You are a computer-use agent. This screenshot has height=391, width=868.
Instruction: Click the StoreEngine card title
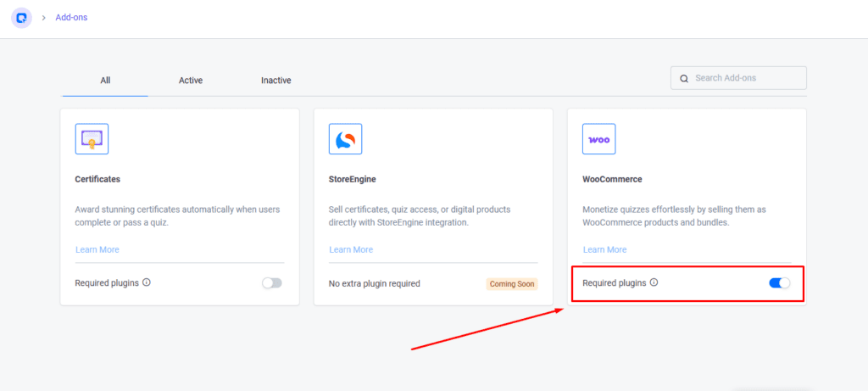pos(353,180)
